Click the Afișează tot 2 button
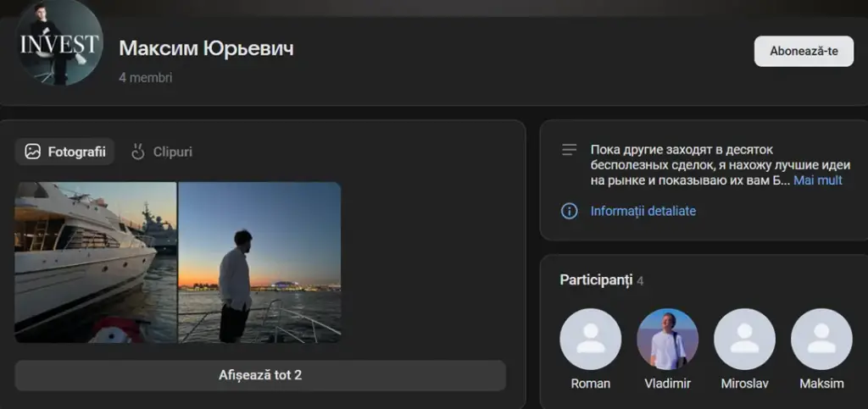Image resolution: width=868 pixels, height=409 pixels. 260,375
